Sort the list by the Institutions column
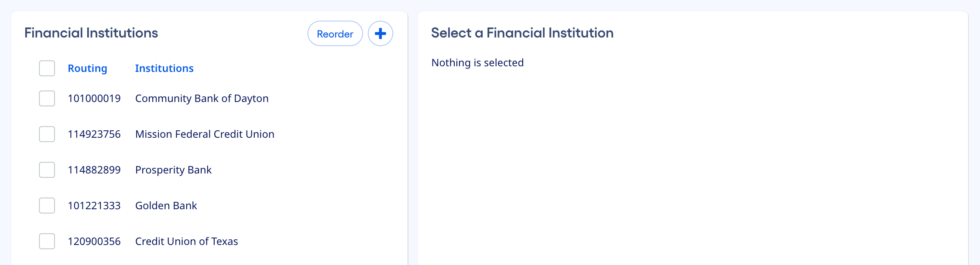 [x=164, y=68]
